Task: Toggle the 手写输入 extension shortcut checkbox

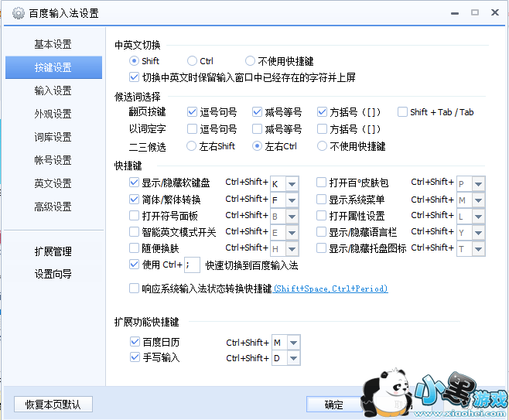Action: coord(135,357)
